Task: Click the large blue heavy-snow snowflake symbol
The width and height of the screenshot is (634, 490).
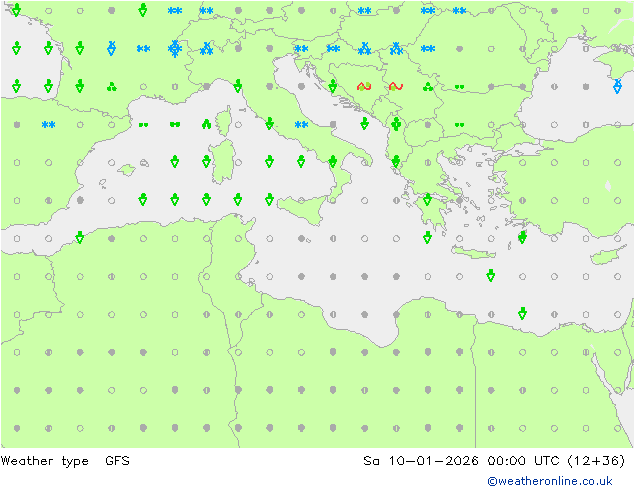Action: tap(175, 49)
